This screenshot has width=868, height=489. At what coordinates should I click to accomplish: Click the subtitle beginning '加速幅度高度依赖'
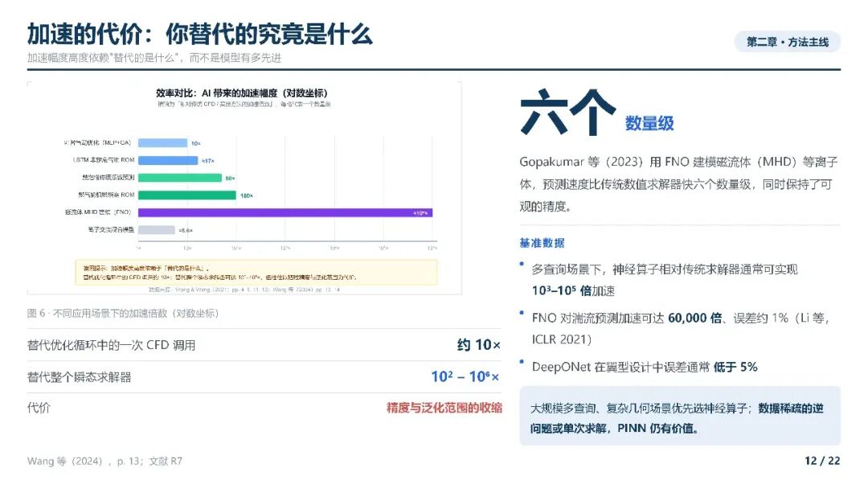154,58
